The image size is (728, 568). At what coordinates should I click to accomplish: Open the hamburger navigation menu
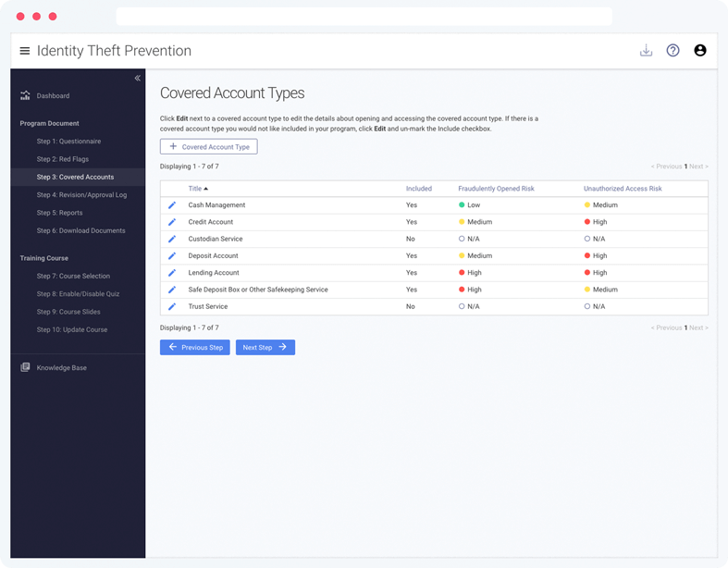point(25,51)
